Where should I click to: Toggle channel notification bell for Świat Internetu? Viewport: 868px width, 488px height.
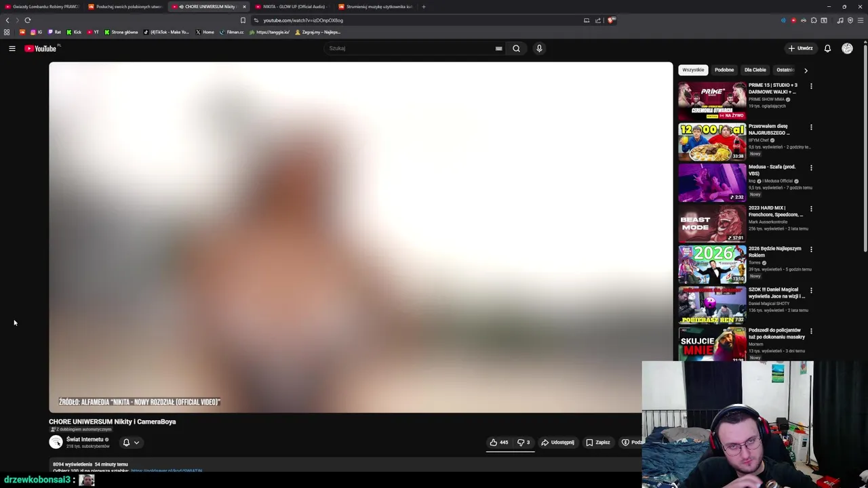pyautogui.click(x=126, y=443)
